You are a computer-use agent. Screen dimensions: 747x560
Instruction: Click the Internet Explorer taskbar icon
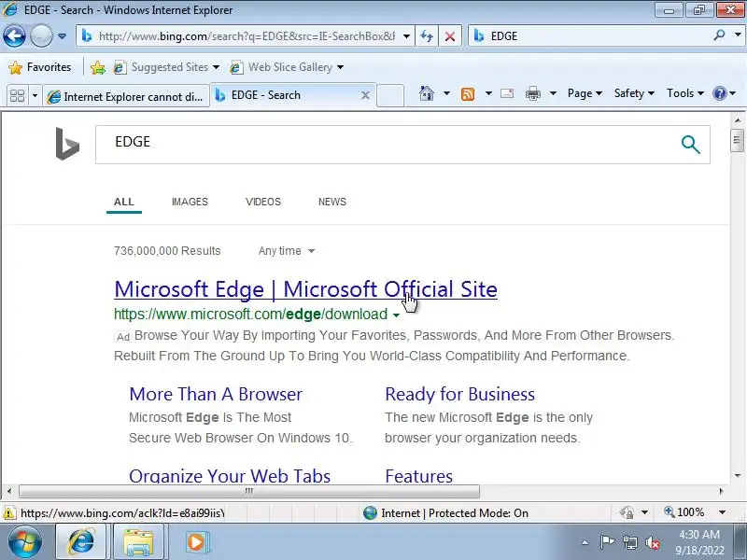(81, 542)
